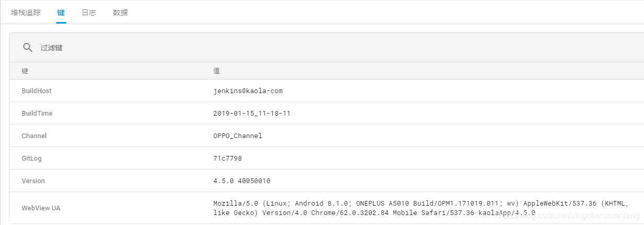Viewport: 644px width, 225px height.
Task: Click the 71c7798 commit value
Action: (x=227, y=158)
